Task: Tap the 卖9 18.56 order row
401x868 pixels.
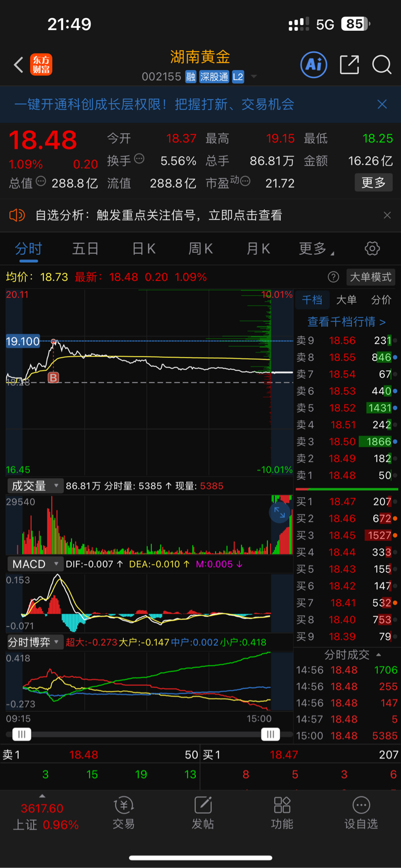Action: coord(347,341)
